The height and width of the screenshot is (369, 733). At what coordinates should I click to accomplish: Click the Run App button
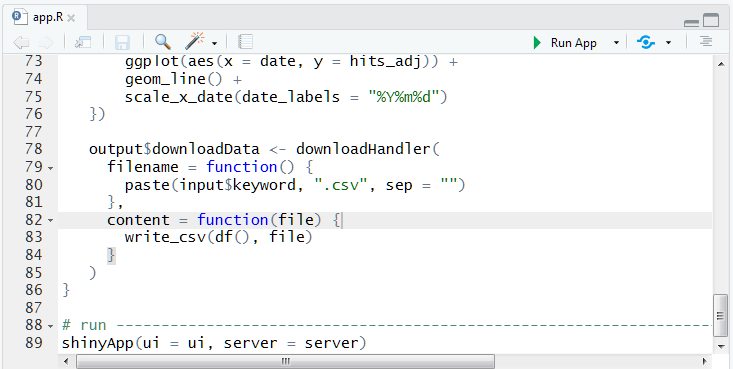pyautogui.click(x=565, y=43)
